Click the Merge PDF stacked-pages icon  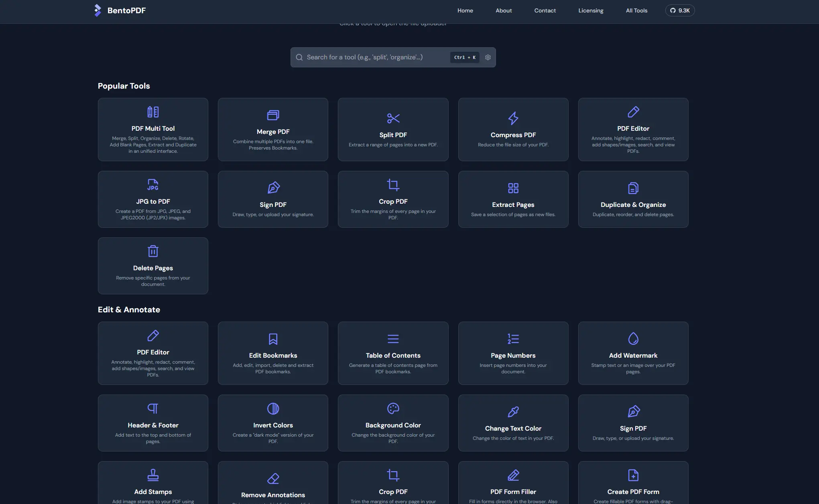pos(273,115)
